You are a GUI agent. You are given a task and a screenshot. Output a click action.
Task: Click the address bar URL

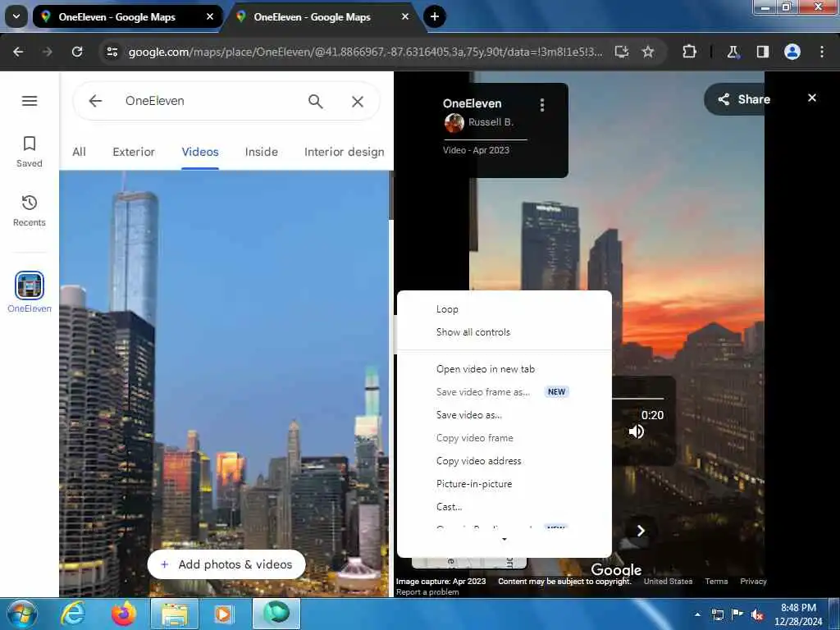click(x=365, y=52)
